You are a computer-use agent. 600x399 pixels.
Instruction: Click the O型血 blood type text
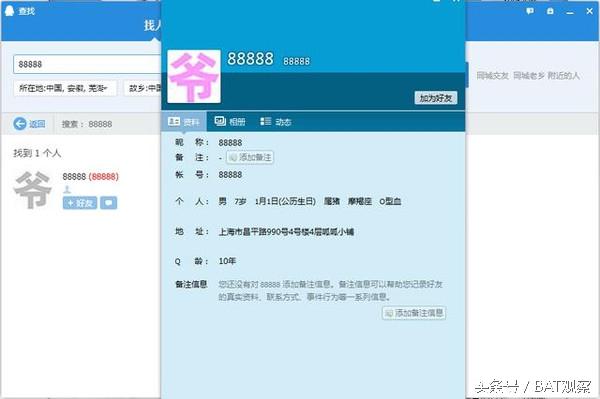390,201
